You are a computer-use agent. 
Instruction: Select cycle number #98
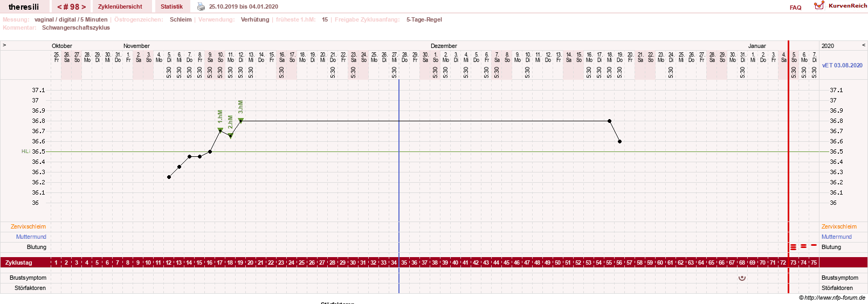[71, 7]
